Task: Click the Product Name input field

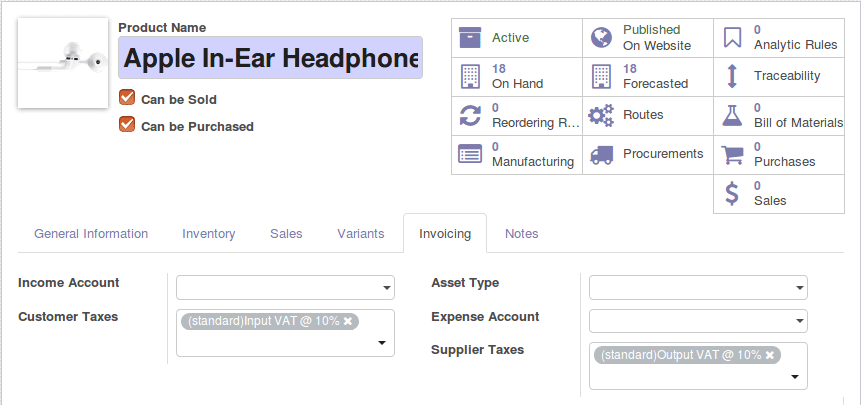Action: tap(270, 58)
